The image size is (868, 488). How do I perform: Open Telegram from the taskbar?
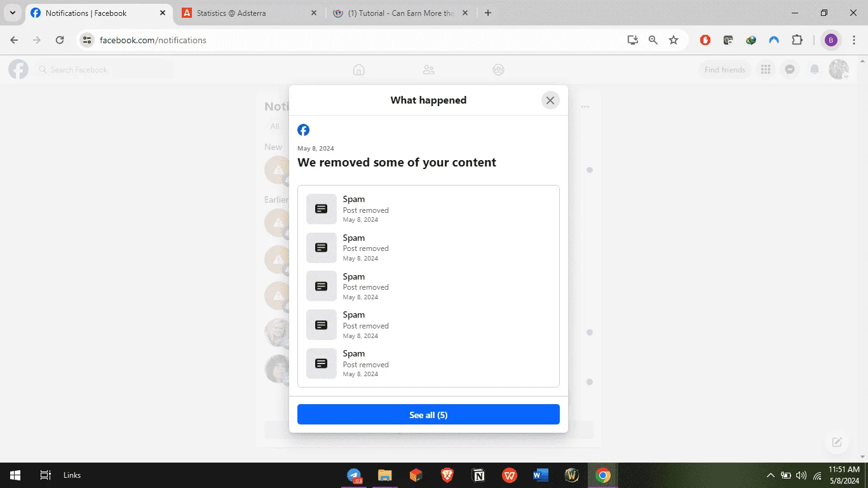[355, 475]
